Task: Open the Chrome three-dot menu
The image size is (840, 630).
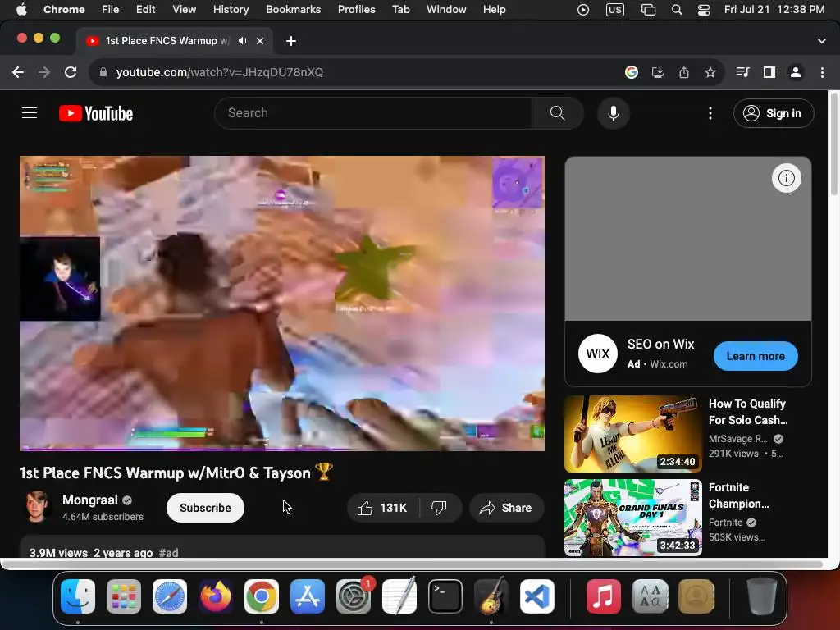Action: pos(822,72)
